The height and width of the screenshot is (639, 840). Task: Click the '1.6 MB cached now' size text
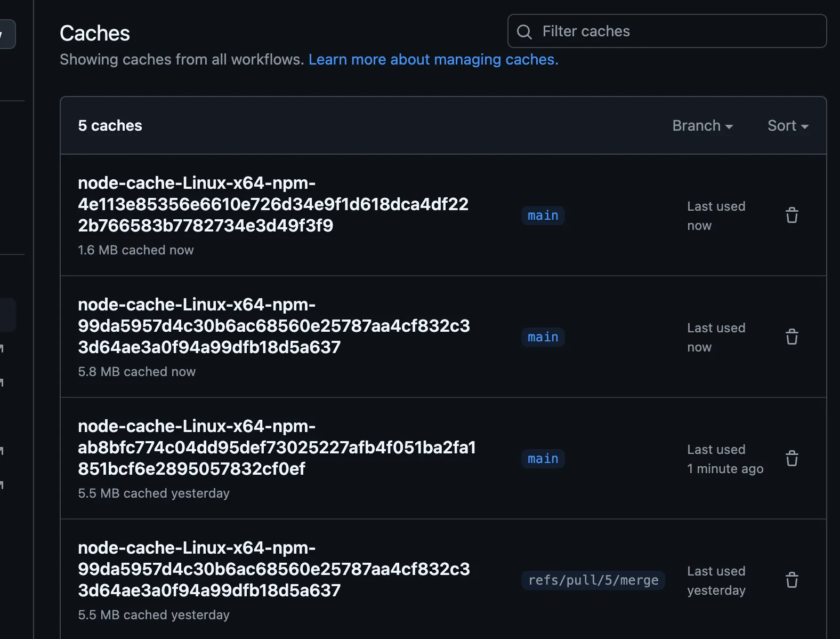[136, 250]
